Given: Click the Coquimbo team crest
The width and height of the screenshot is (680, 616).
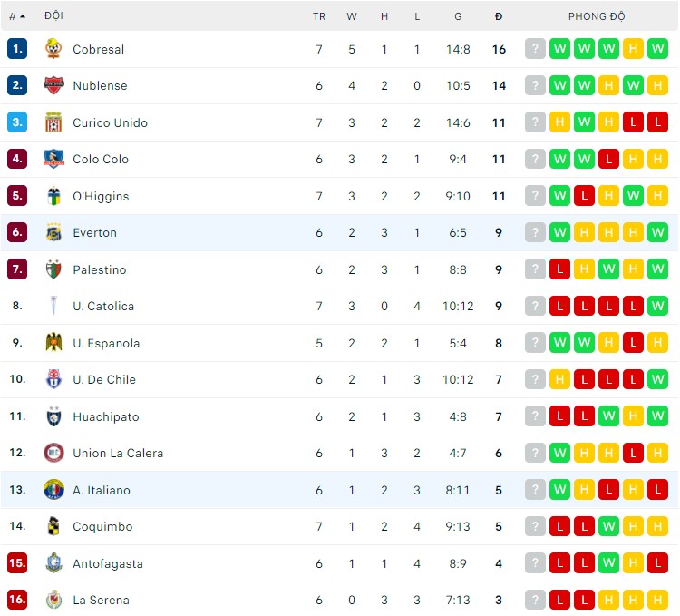Looking at the screenshot, I should point(53,526).
